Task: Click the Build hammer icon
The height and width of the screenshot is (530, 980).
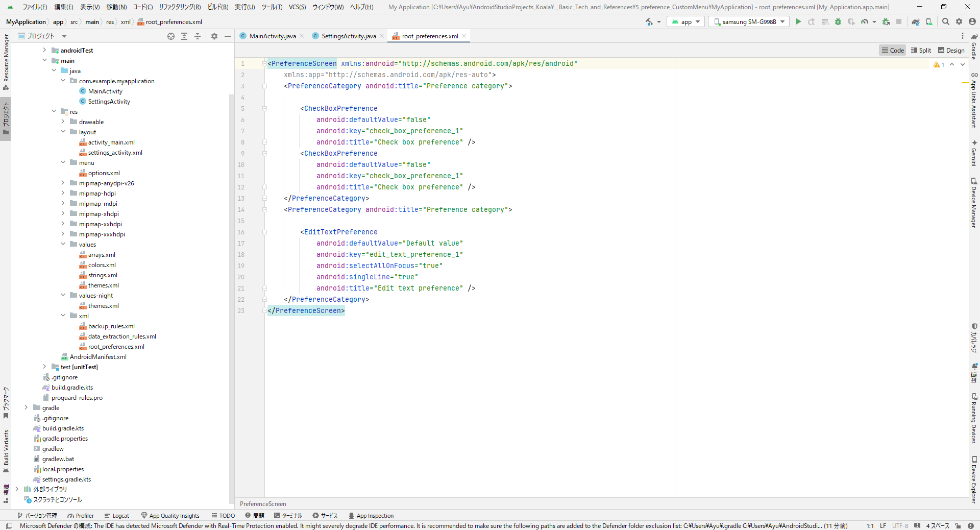Action: pos(649,21)
